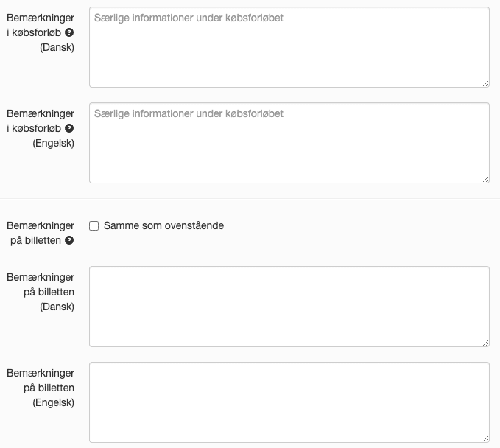Grab resize handle of billetten (Engelsk) textarea
Viewport: 500px width, 448px height.
tap(485, 438)
